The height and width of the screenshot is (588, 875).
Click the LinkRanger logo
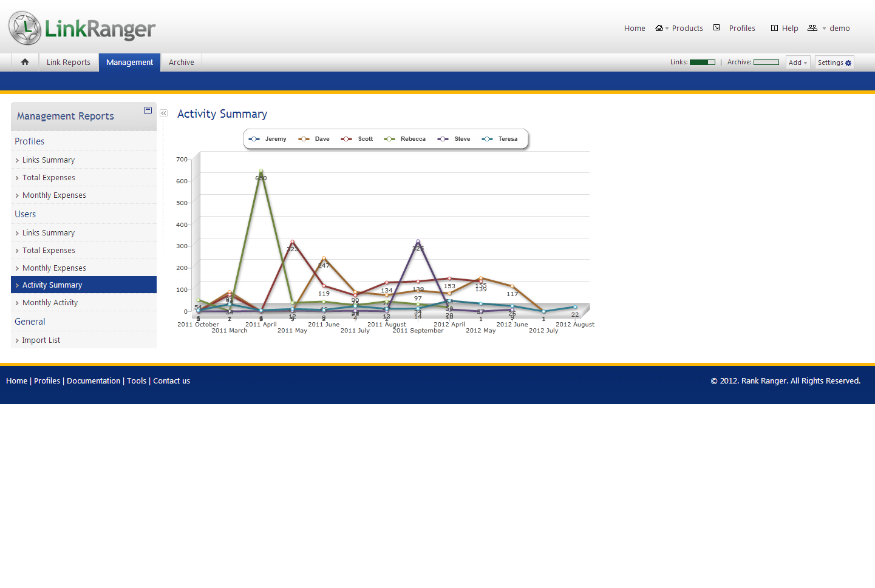pos(82,28)
